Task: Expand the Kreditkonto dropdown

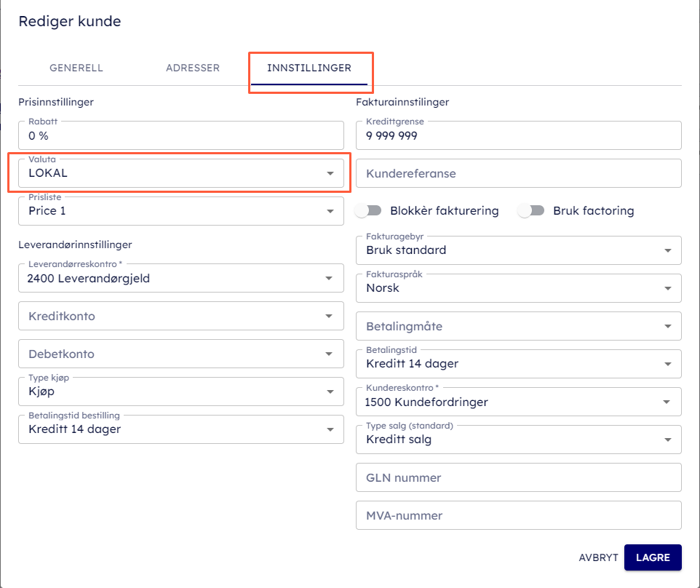Action: tap(180, 316)
